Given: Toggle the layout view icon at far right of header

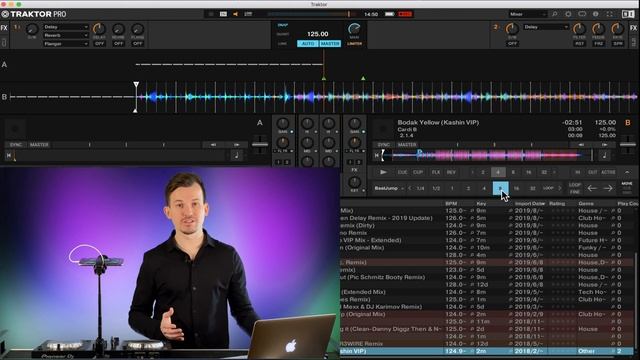Looking at the screenshot, I should pyautogui.click(x=628, y=14).
